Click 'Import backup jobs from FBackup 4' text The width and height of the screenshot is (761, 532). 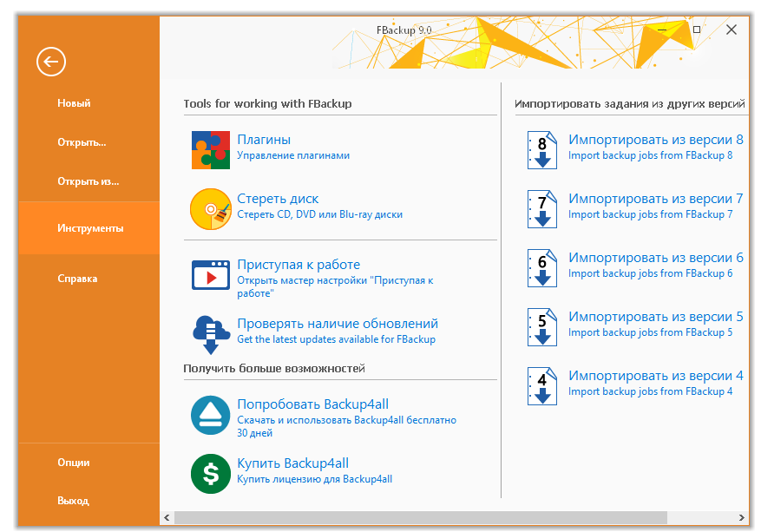(650, 391)
